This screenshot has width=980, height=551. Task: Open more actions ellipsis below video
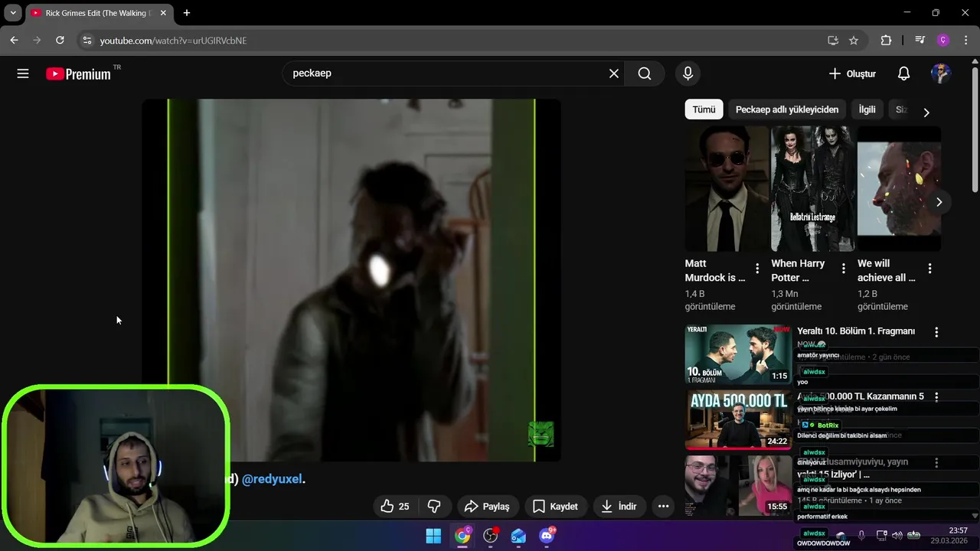[663, 506]
